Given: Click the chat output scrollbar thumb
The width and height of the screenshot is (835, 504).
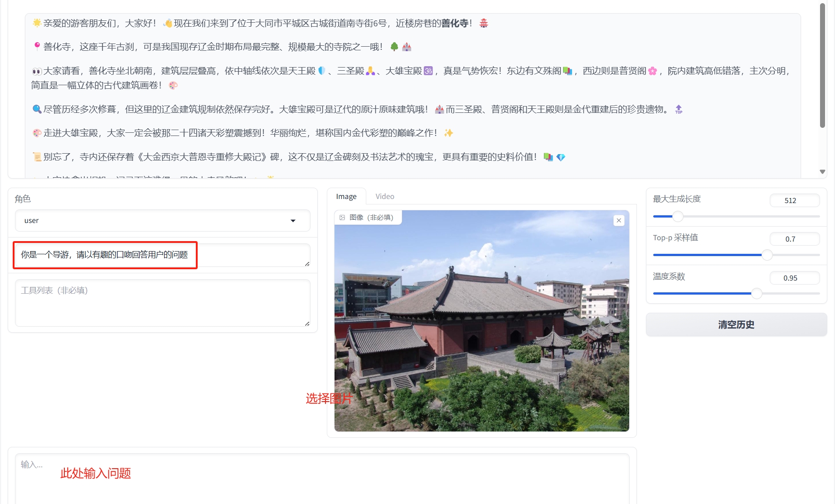Looking at the screenshot, I should [x=823, y=66].
